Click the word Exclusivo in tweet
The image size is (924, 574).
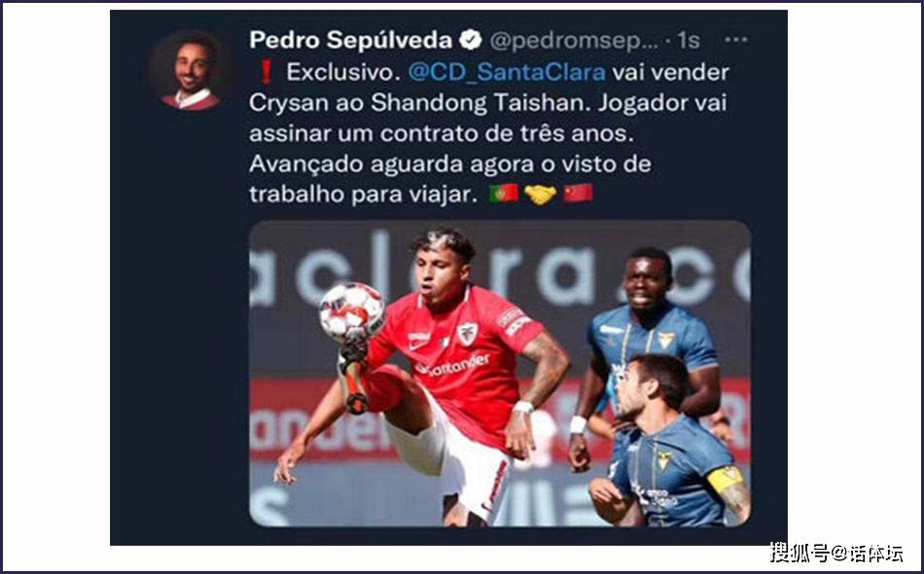[340, 72]
